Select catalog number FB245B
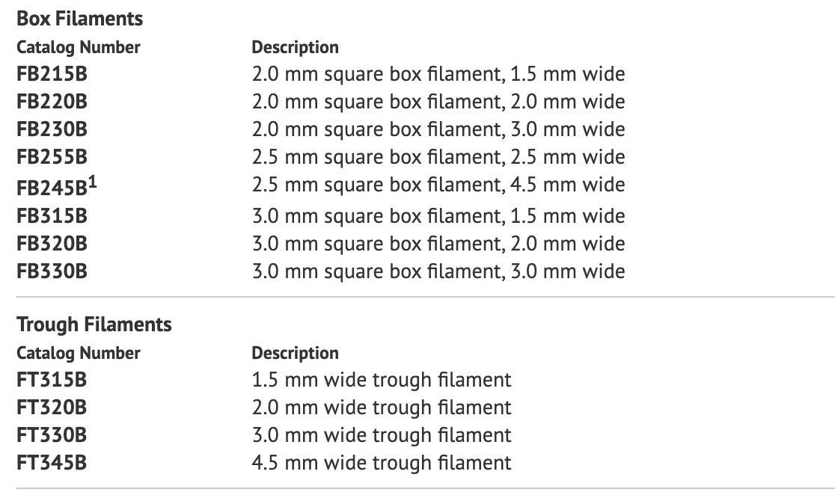 52,187
